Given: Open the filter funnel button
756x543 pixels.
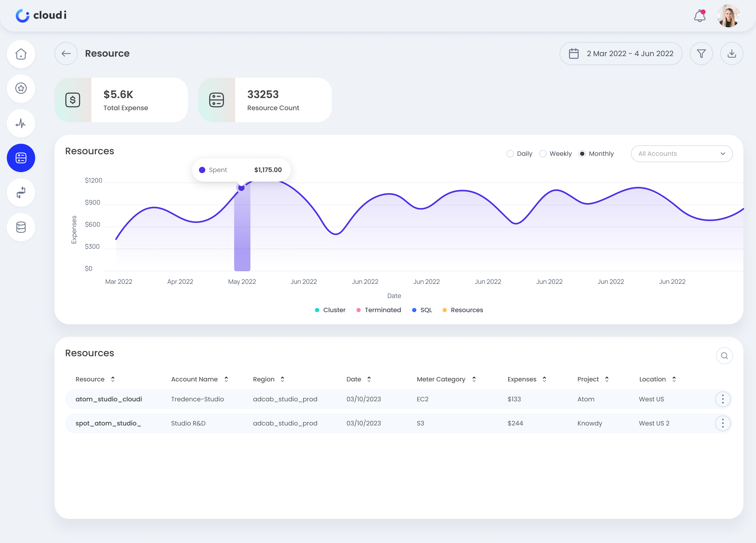Looking at the screenshot, I should point(701,53).
